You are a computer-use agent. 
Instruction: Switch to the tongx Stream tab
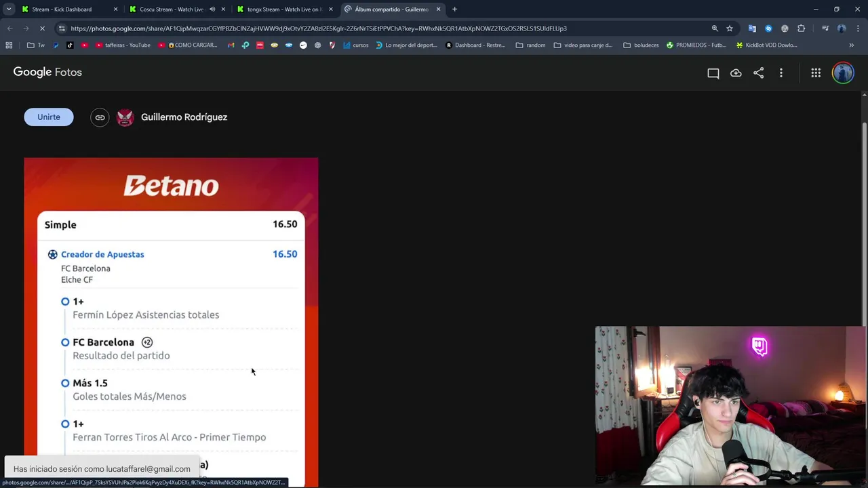pyautogui.click(x=283, y=9)
